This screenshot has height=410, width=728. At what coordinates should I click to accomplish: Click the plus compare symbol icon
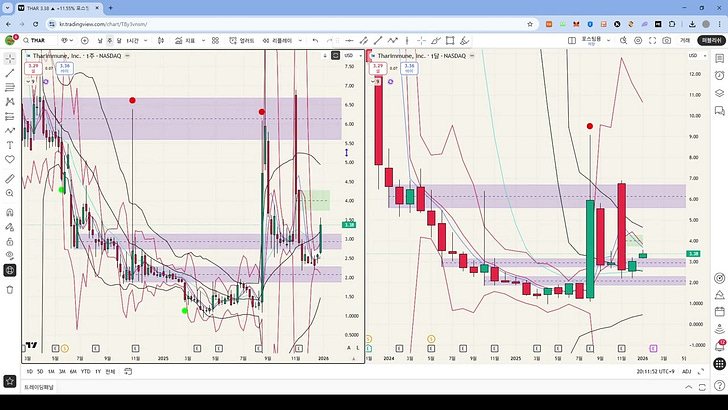coord(84,40)
